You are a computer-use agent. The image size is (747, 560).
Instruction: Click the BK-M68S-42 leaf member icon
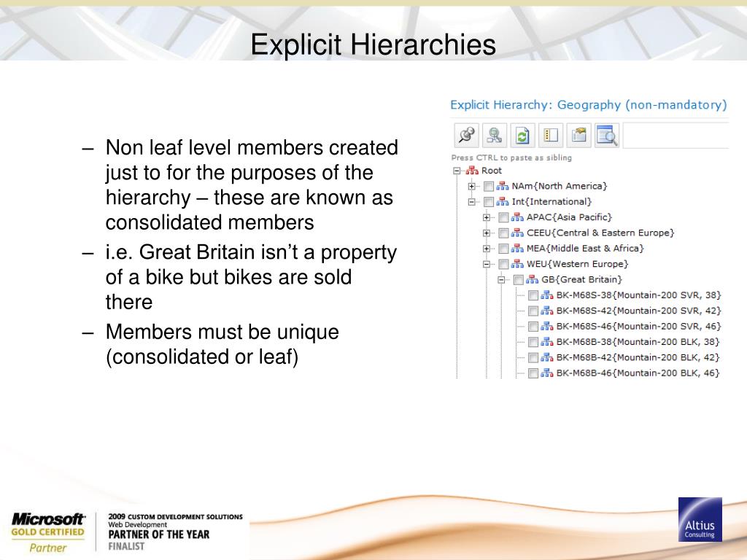pyautogui.click(x=547, y=311)
